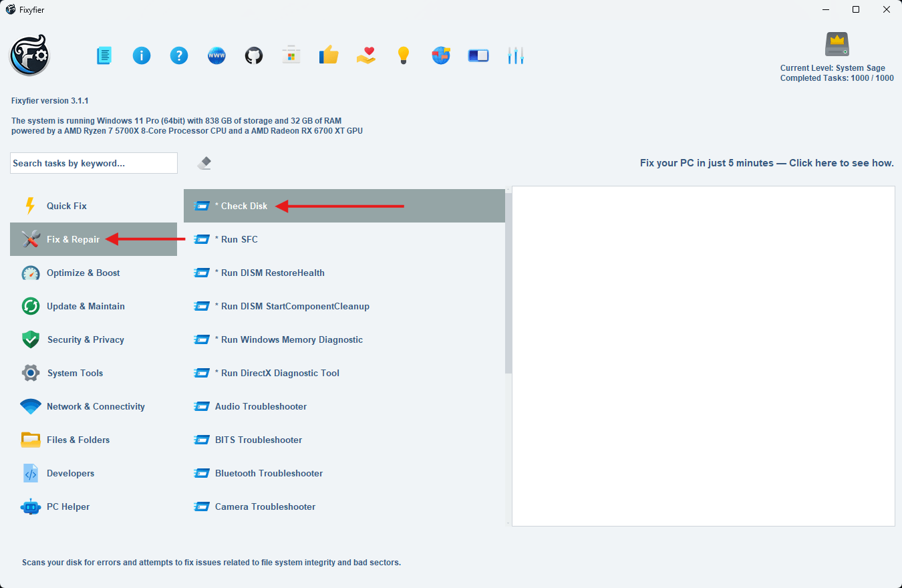
Task: Open the System Tools category
Action: pos(94,373)
